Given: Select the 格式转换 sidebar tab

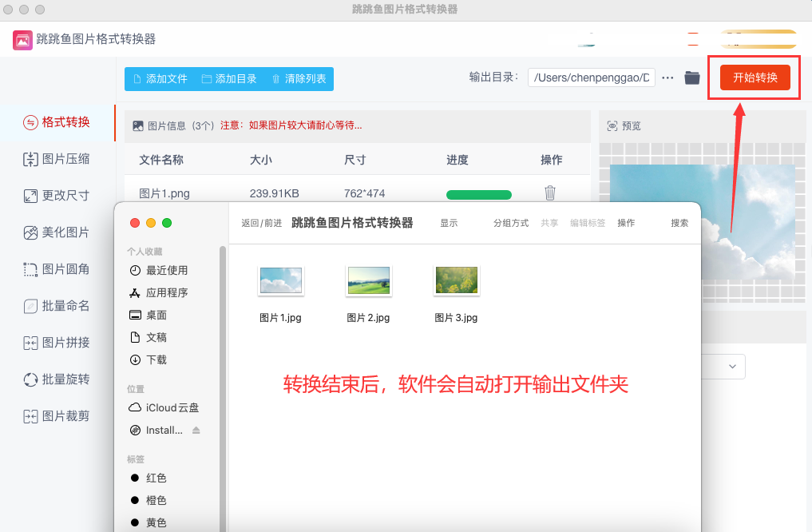Looking at the screenshot, I should (x=57, y=122).
